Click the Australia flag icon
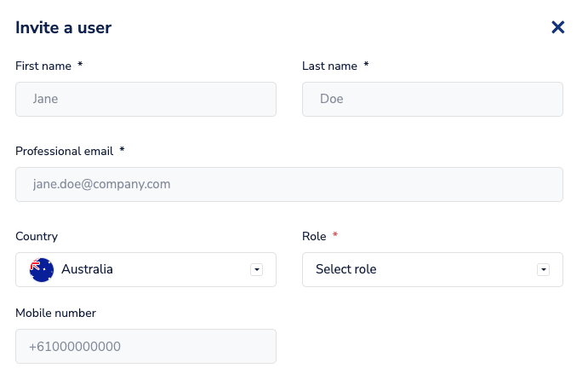 coord(42,269)
